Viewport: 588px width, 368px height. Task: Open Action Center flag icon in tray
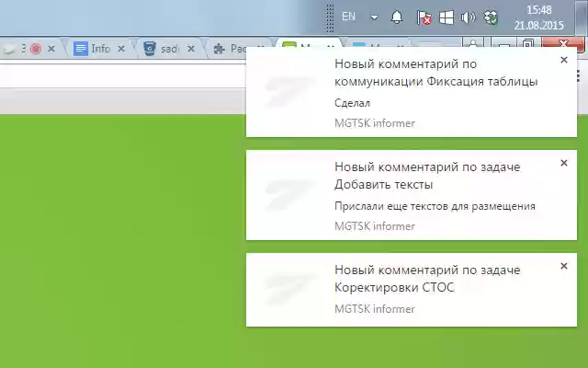(424, 17)
